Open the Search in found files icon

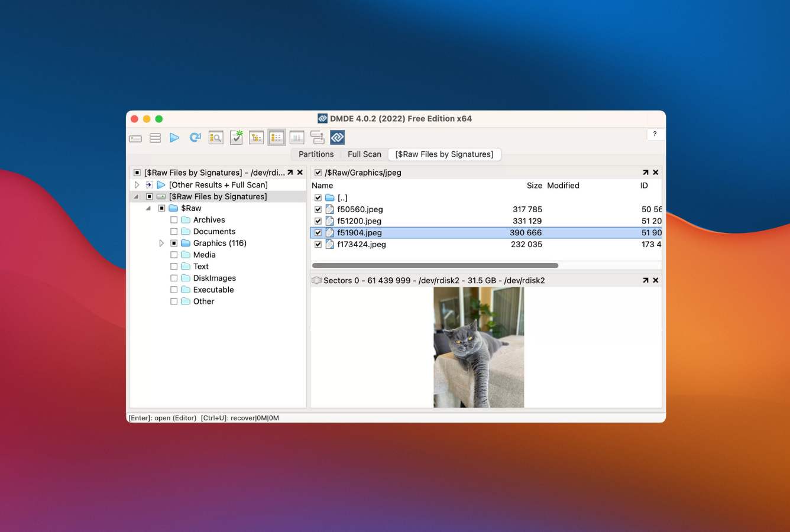pyautogui.click(x=216, y=138)
